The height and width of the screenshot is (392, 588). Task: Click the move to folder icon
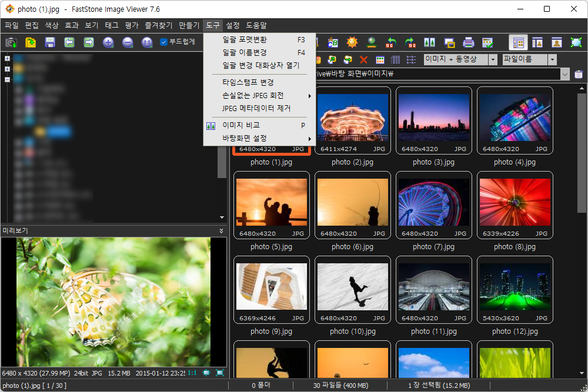(x=348, y=59)
